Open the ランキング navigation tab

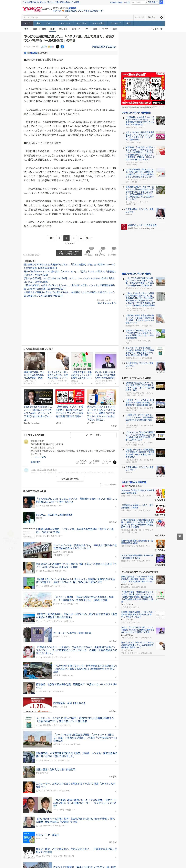coord(115,24)
